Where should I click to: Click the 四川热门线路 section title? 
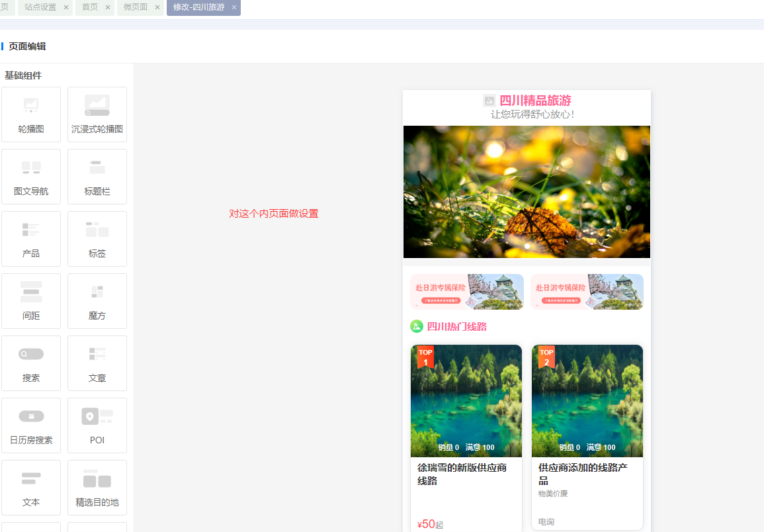tap(456, 326)
